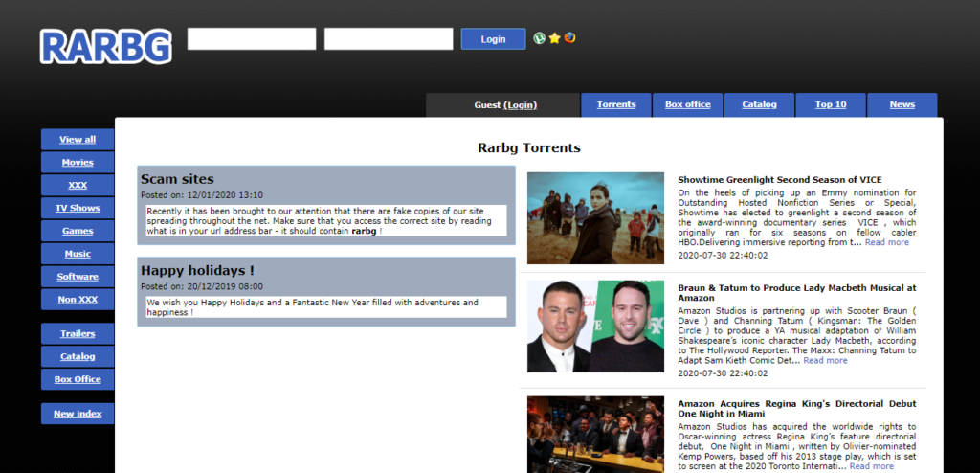Open Trailers from the sidebar
Viewport: 980px width, 473px height.
point(78,333)
